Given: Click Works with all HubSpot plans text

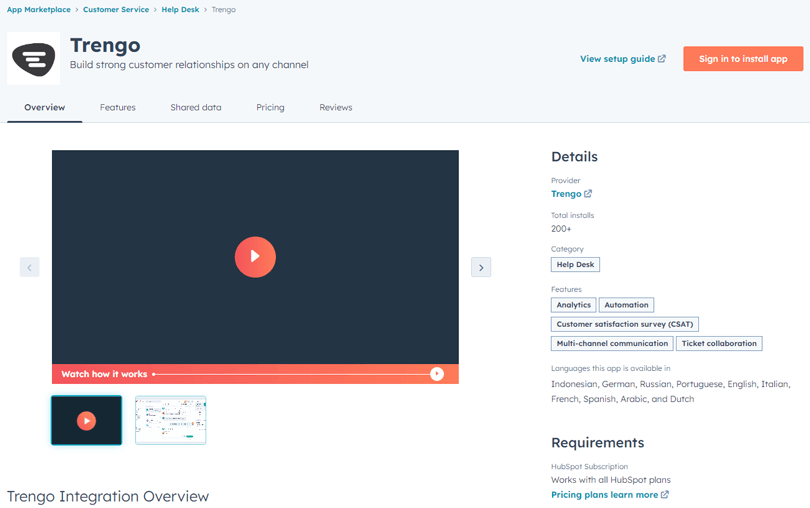Looking at the screenshot, I should [x=611, y=480].
